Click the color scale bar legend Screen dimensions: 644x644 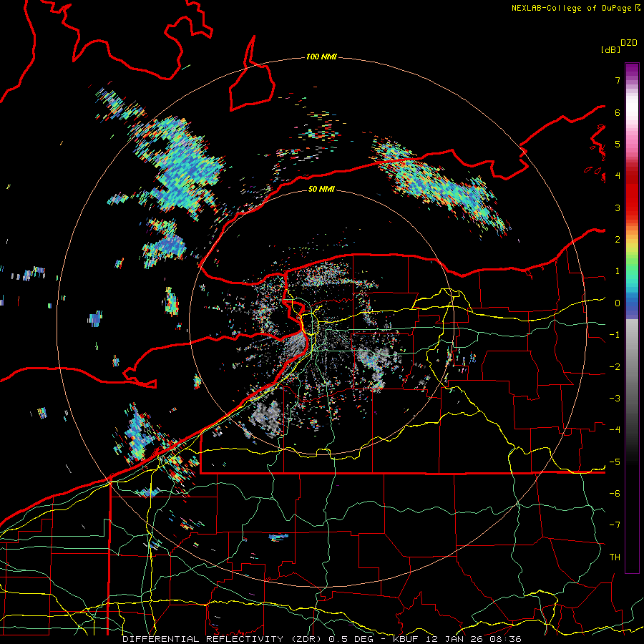[x=632, y=318]
